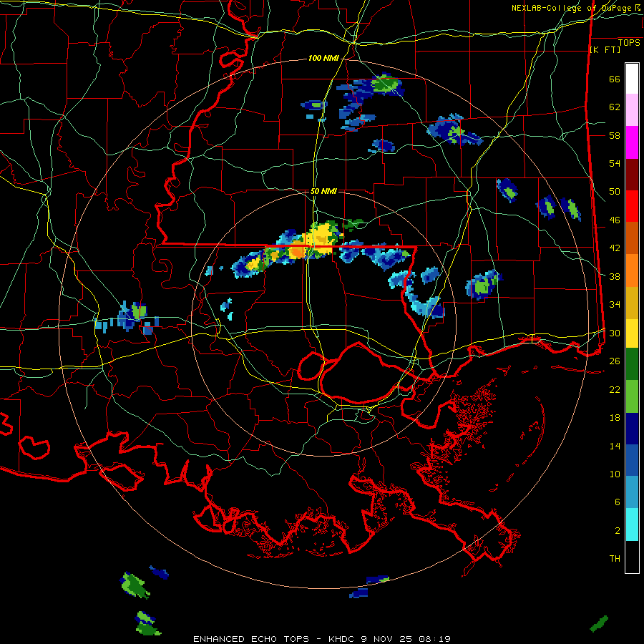Click the "46" legend value
The width and height of the screenshot is (644, 644).
pyautogui.click(x=615, y=220)
